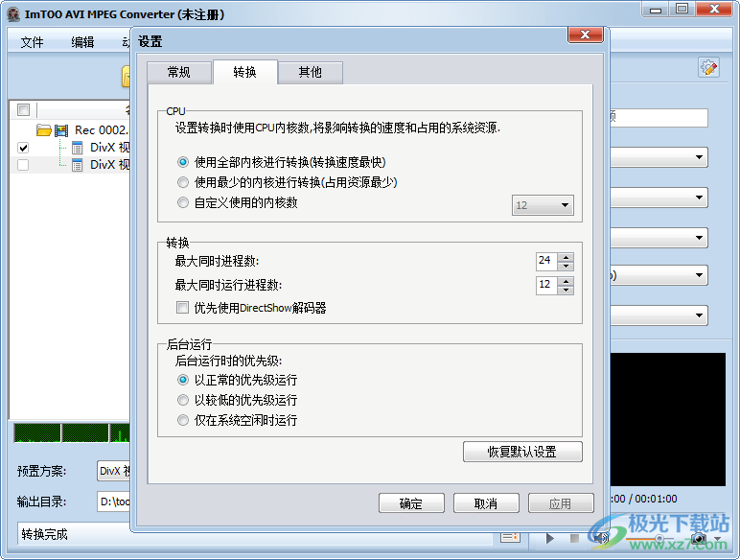This screenshot has height=560, width=740.
Task: Open the 文件 menu in the main window
Action: (x=32, y=42)
